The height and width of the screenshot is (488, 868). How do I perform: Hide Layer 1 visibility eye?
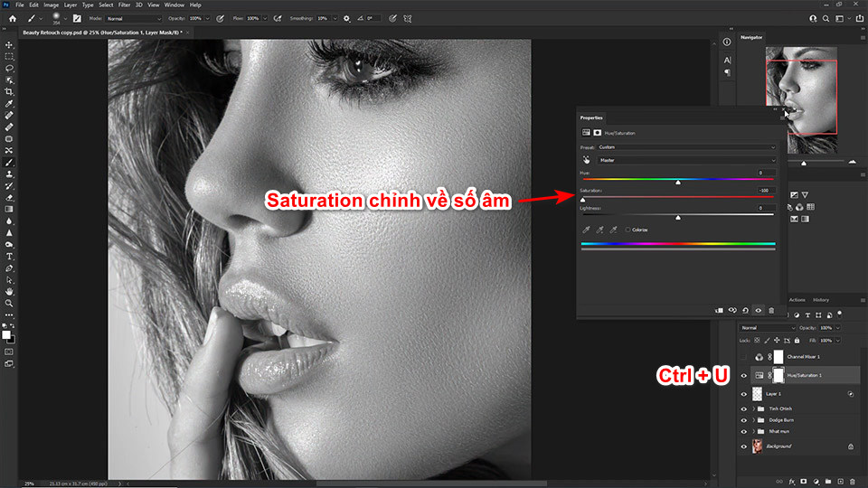pos(743,394)
